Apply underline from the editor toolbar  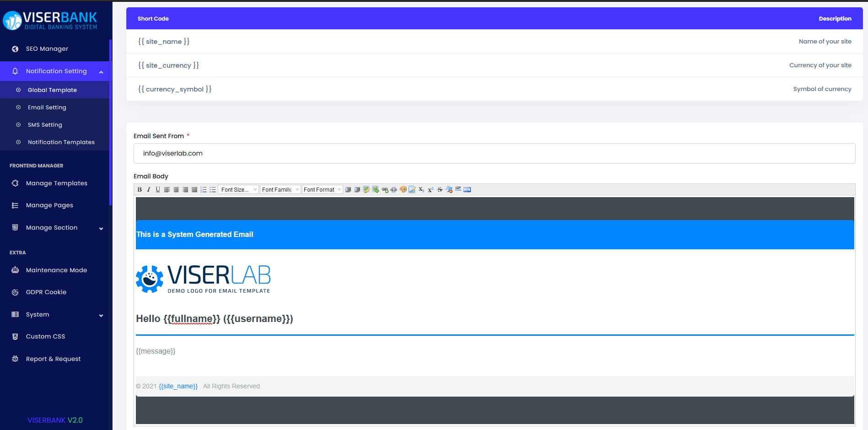click(158, 189)
